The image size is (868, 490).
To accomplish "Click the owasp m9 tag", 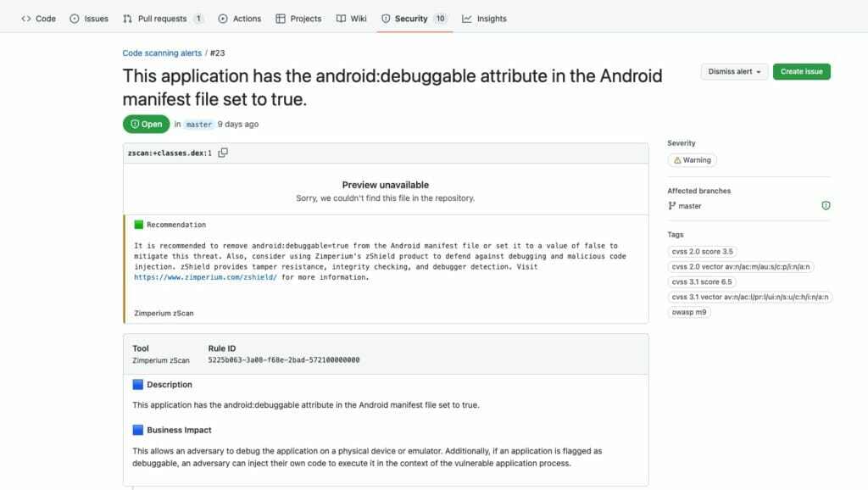I will coord(688,312).
